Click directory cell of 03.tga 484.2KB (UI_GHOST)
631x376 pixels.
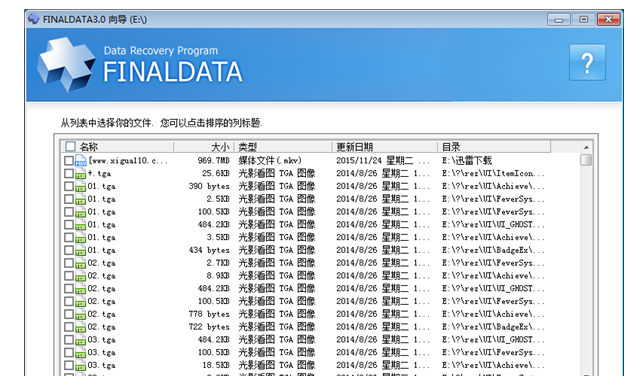pos(493,340)
